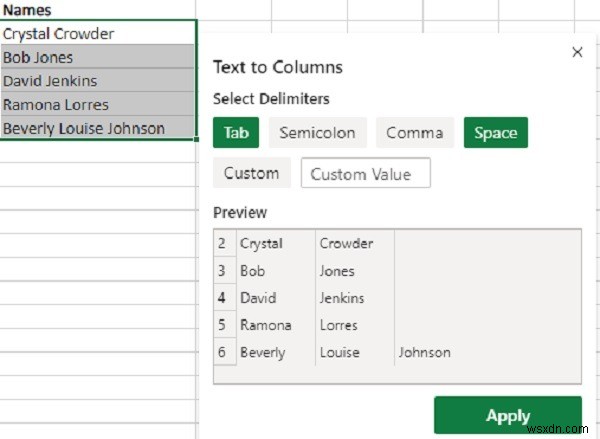The width and height of the screenshot is (600, 439).
Task: Click Beverly in the preview table
Action: tap(263, 353)
